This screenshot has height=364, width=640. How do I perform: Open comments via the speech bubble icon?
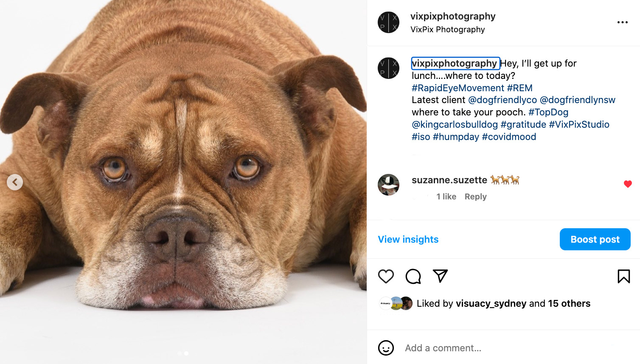click(x=413, y=276)
